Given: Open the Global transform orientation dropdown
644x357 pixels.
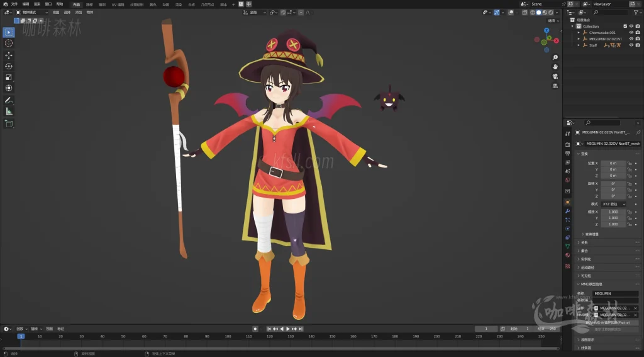Looking at the screenshot, I should [255, 13].
